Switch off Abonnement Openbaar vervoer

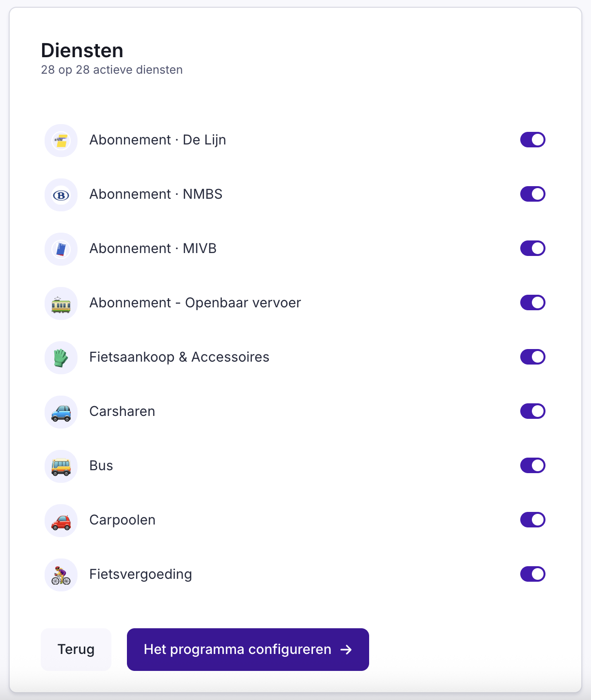[x=532, y=302]
